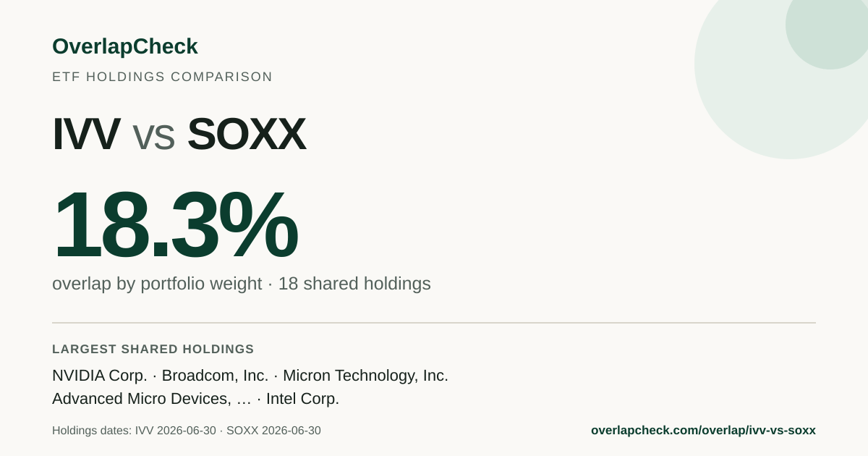Select NVIDIA Corp. in shared holdings
This screenshot has width=868, height=456.
pyautogui.click(x=100, y=376)
